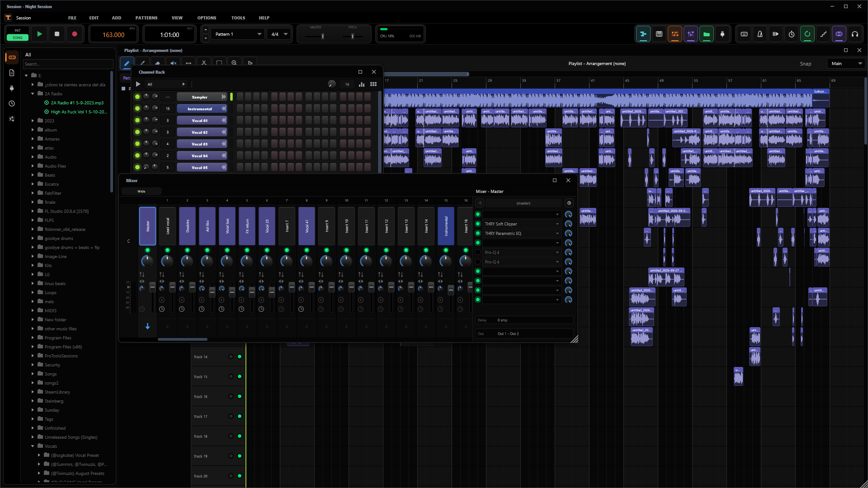Collapse the 2A Radio folder
This screenshot has width=868, height=488.
click(33, 94)
